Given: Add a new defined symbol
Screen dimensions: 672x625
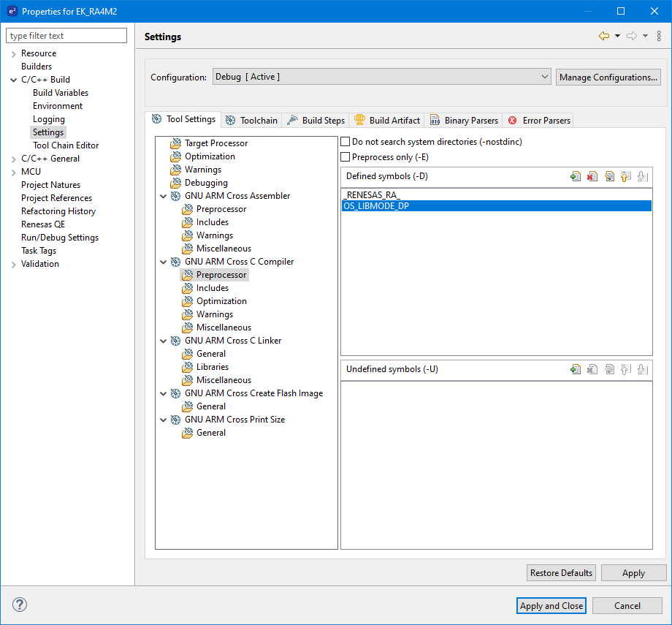Looking at the screenshot, I should click(x=576, y=176).
